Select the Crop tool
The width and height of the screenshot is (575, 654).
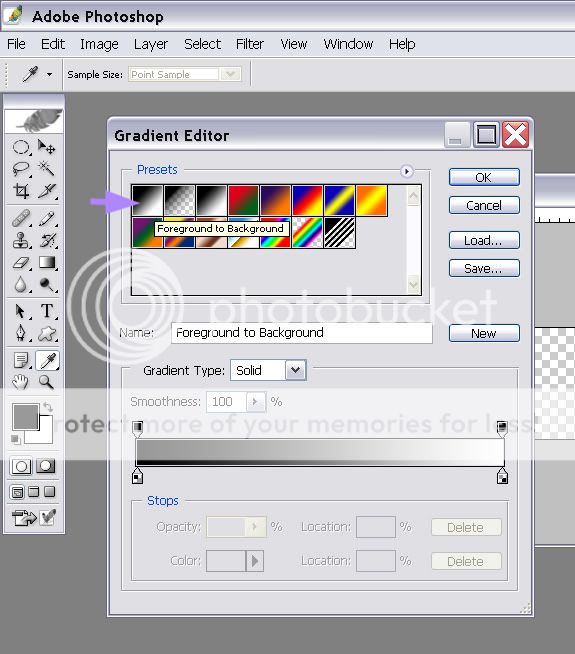(21, 191)
